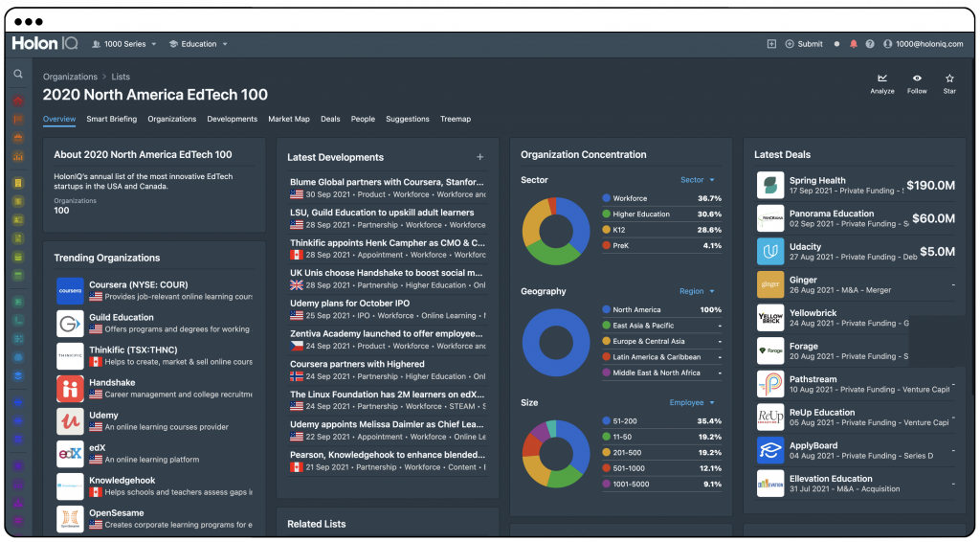This screenshot has width=980, height=542.
Task: Open 'Udemy plans for October IPO' development
Action: pyautogui.click(x=350, y=304)
